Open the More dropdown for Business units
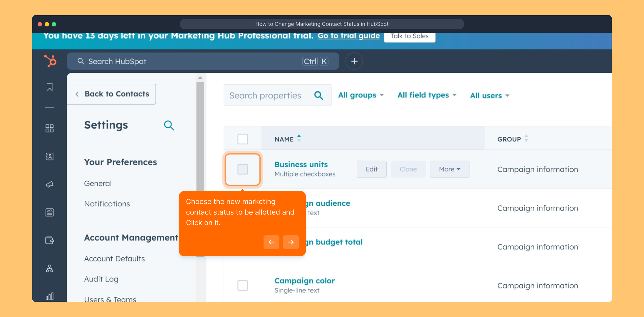This screenshot has width=644, height=317. 449,169
